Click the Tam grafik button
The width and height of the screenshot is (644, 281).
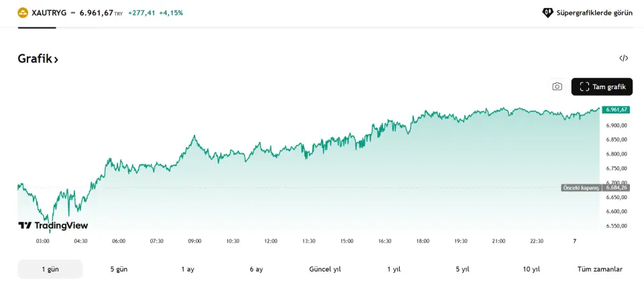coord(602,87)
